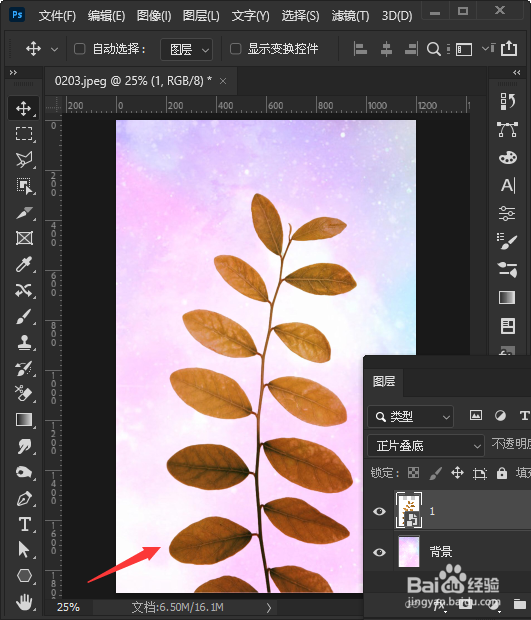This screenshot has height=620, width=531.
Task: Open the 类型 layer filter dropdown
Action: tap(410, 416)
